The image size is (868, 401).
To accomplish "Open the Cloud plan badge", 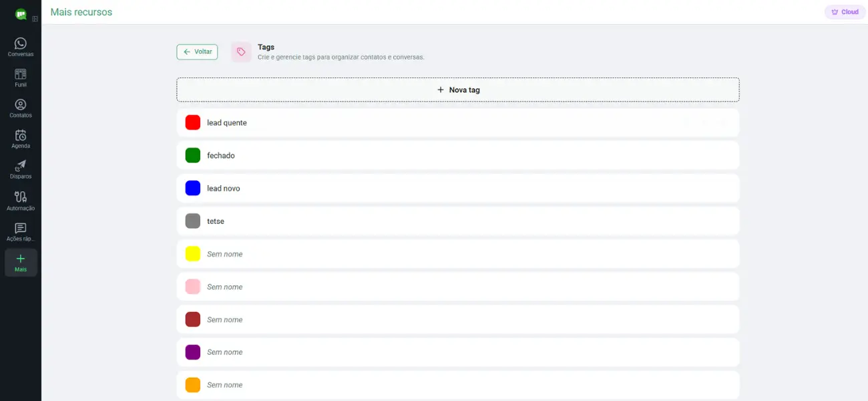I will pyautogui.click(x=845, y=12).
